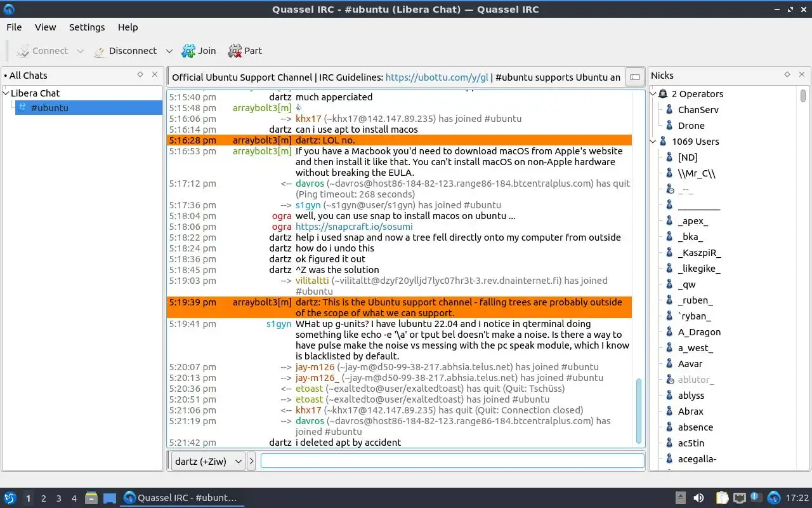Click the user icon beside _bka_
Screen dimensions: 812x508
[x=669, y=237]
